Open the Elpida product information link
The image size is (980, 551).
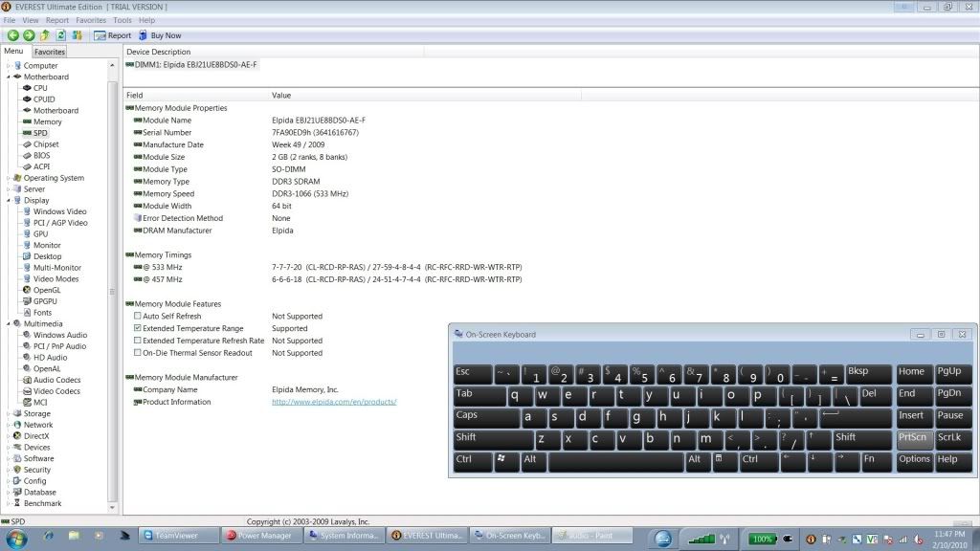334,402
